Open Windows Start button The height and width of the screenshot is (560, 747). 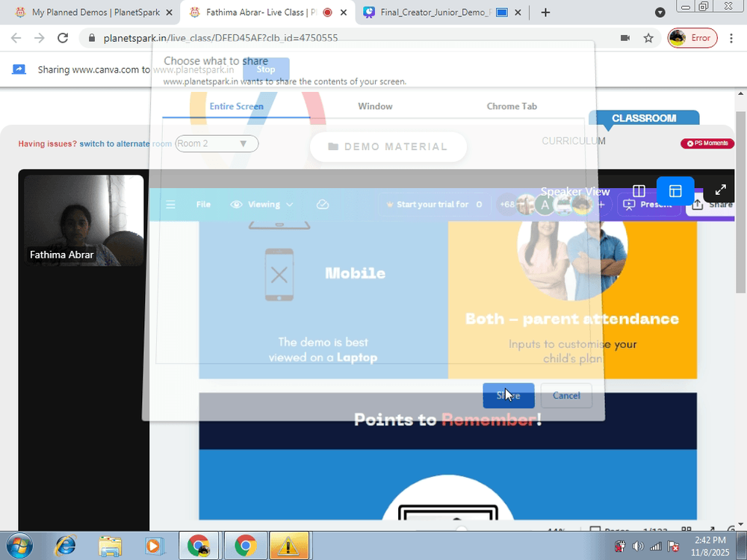point(19,546)
